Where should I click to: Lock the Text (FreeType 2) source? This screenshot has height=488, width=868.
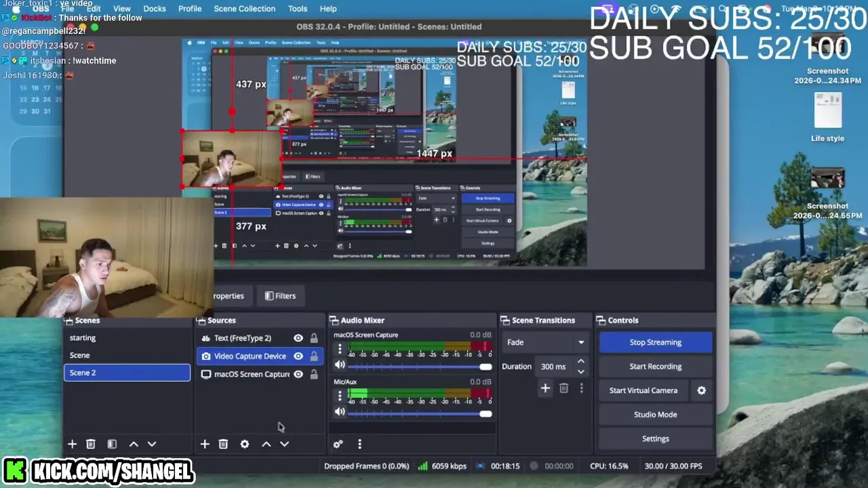[314, 338]
